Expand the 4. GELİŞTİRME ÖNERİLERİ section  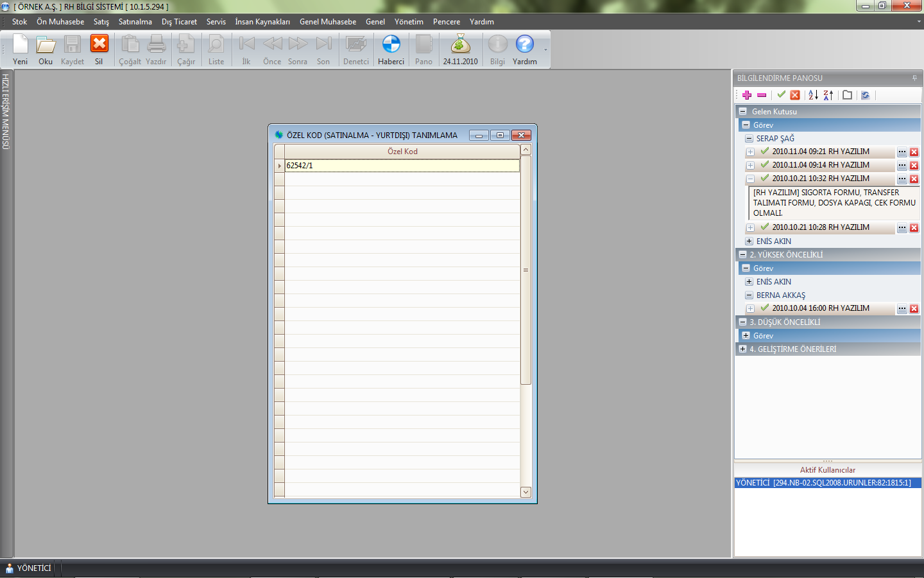[x=742, y=349]
